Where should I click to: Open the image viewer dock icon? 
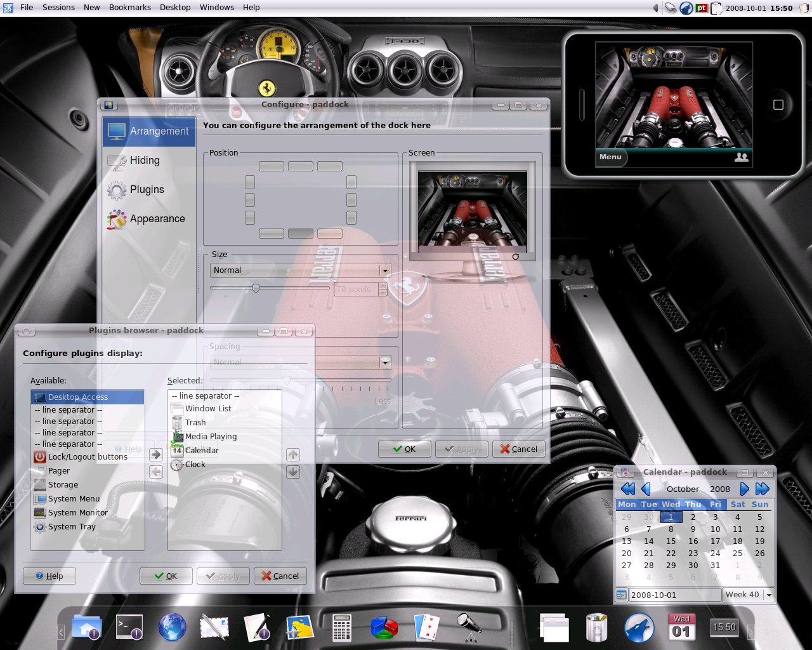[x=299, y=627]
